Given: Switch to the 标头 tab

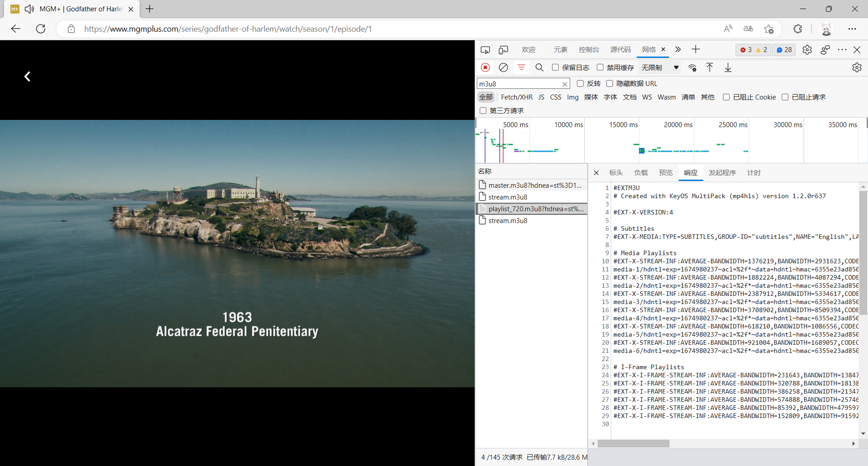Looking at the screenshot, I should click(x=616, y=173).
